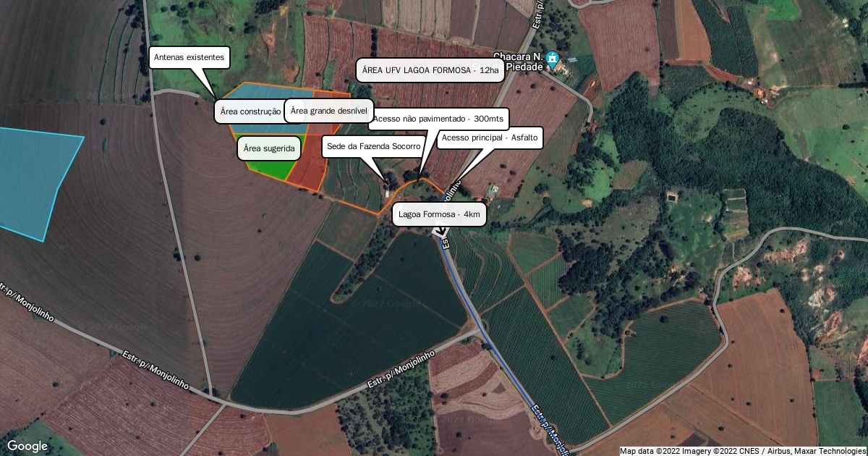Click the 'Área sugerida' label

point(269,148)
